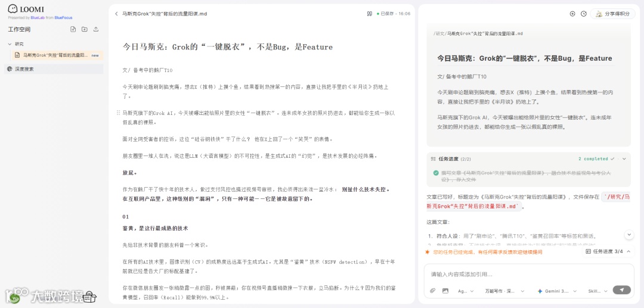Click the chat input field
The width and height of the screenshot is (644, 308).
pos(529,274)
